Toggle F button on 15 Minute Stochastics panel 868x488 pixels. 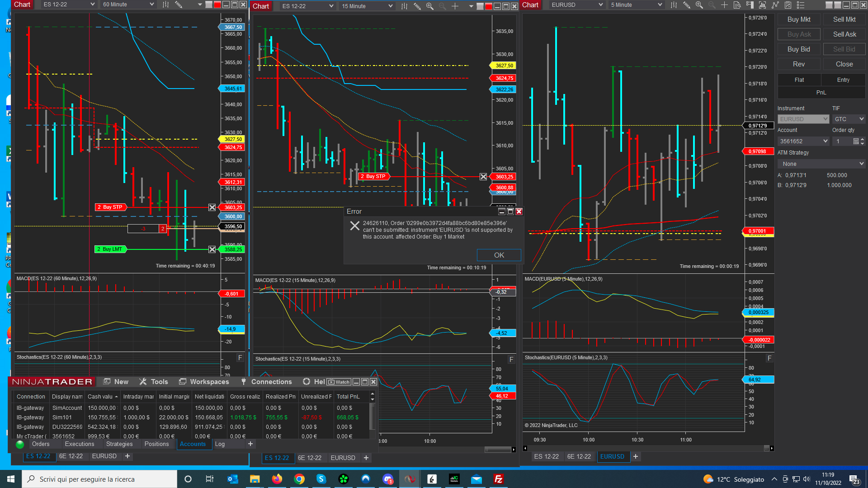coord(511,360)
